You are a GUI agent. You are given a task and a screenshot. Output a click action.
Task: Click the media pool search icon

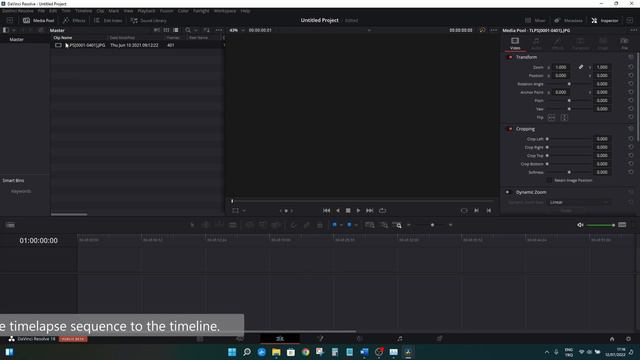click(188, 30)
